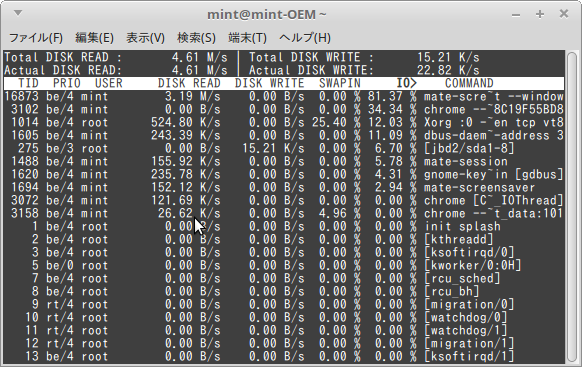582x367 pixels.
Task: Click the 81.37 % IO value
Action: (392, 96)
